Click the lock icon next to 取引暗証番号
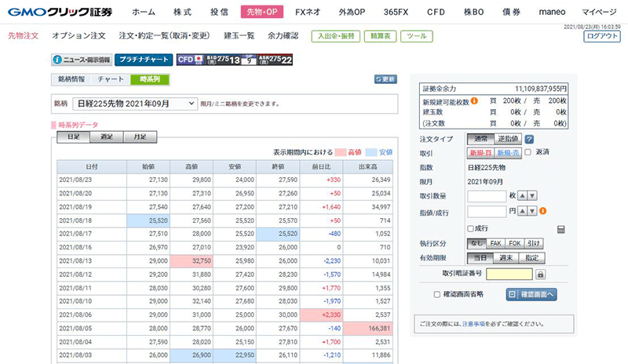The height and width of the screenshot is (364, 628). (x=539, y=275)
